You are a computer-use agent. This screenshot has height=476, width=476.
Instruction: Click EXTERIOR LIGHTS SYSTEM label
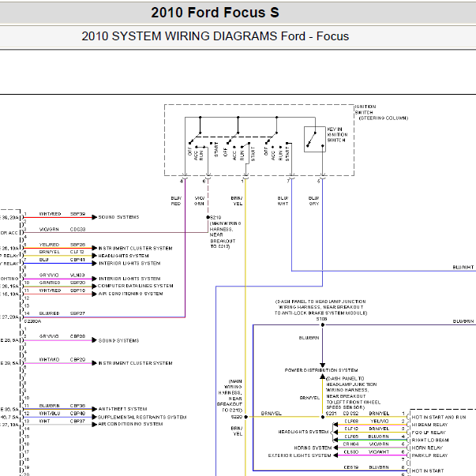coord(299,455)
